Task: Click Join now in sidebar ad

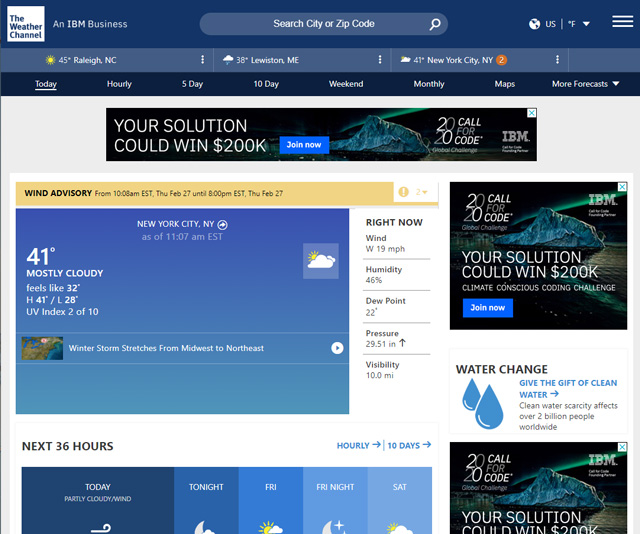Action: [x=488, y=308]
